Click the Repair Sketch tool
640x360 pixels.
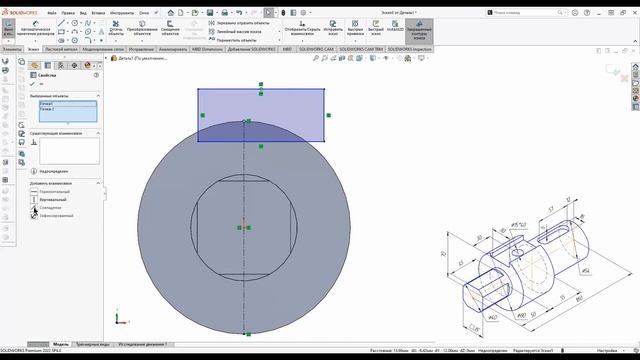click(x=333, y=29)
